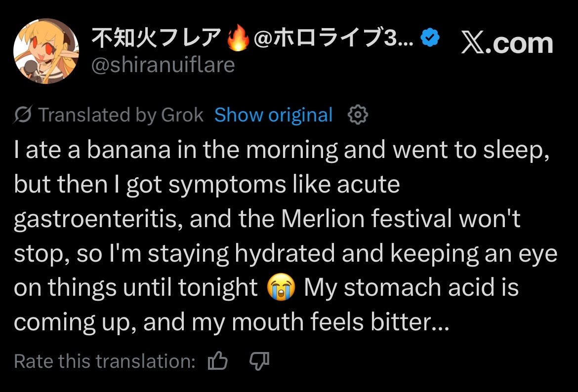The height and width of the screenshot is (392, 578).
Task: Rate the translation with thumbs up
Action: (218, 361)
